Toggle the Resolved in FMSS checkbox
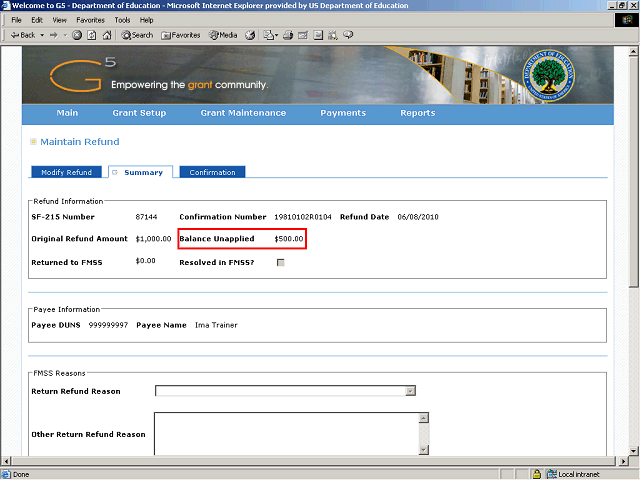The width and height of the screenshot is (640, 480). (281, 263)
